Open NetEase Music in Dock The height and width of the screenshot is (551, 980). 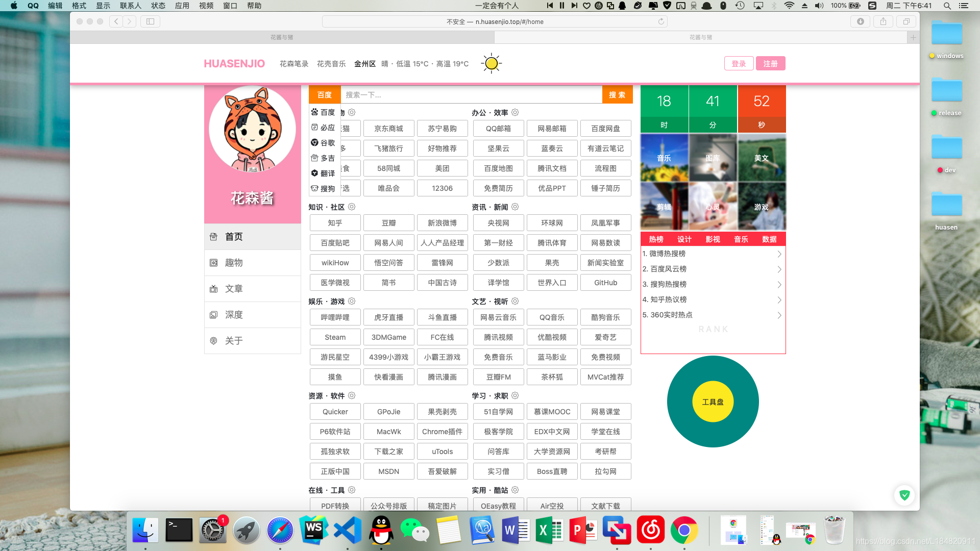[x=651, y=530]
